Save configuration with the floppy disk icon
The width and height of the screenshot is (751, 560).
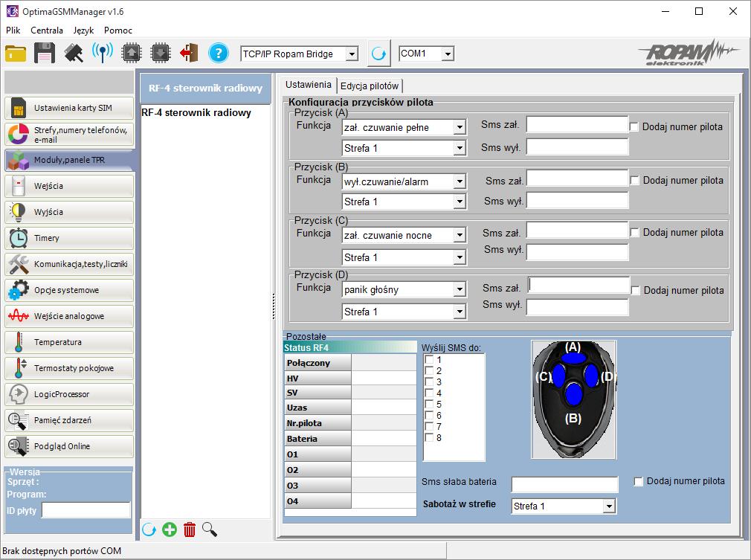[45, 53]
